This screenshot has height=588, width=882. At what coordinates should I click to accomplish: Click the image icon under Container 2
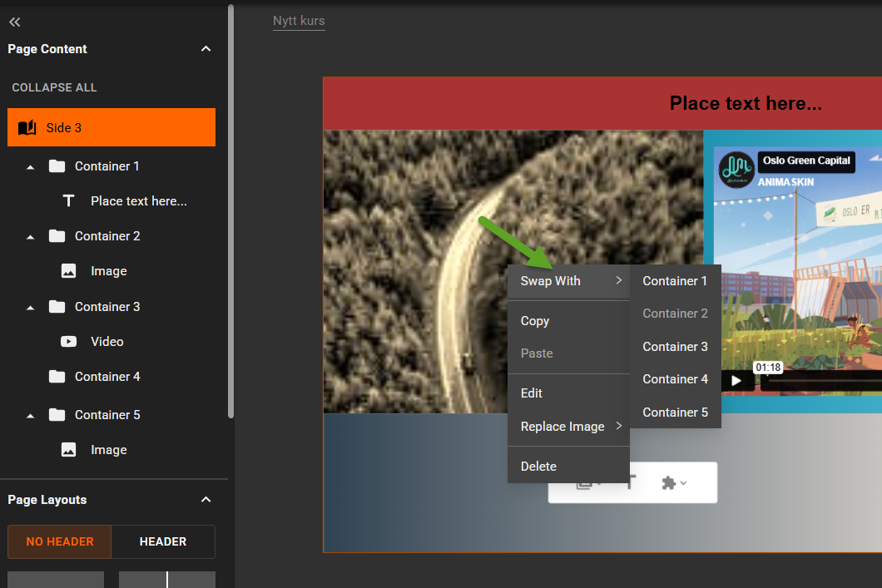69,271
